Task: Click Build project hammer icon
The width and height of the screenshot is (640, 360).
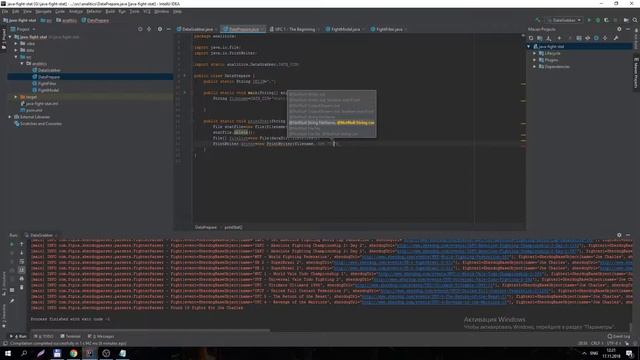Action: tap(538, 20)
